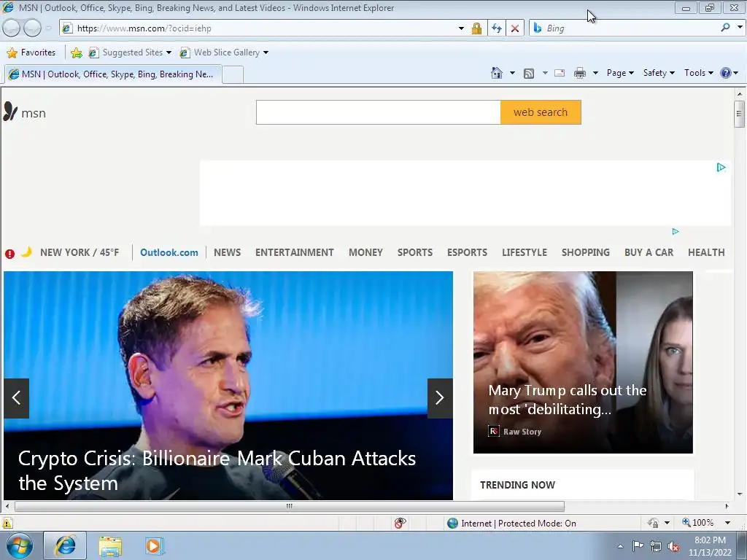This screenshot has width=747, height=560.
Task: Open a new blank tab
Action: click(233, 75)
